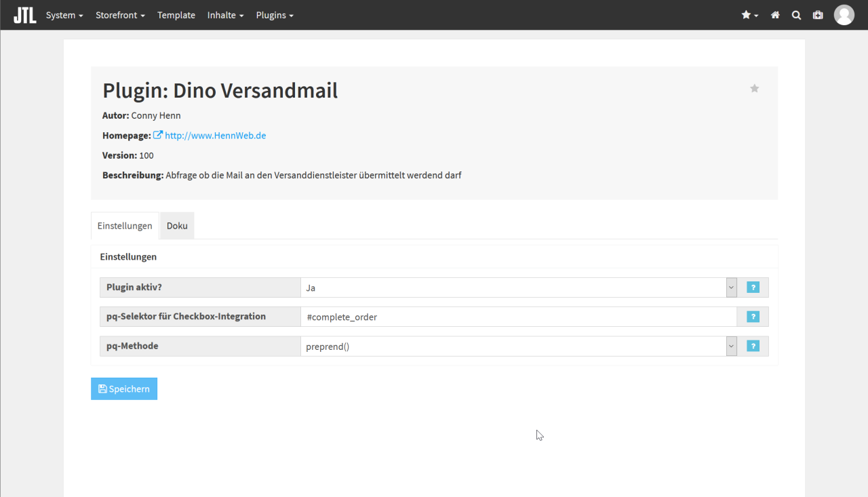Open the Storefront menu
868x497 pixels.
(120, 15)
